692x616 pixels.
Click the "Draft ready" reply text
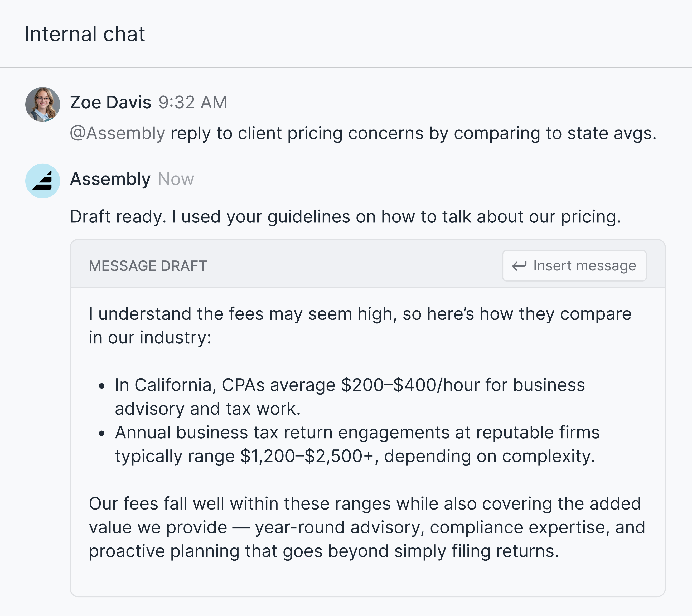[x=345, y=217]
